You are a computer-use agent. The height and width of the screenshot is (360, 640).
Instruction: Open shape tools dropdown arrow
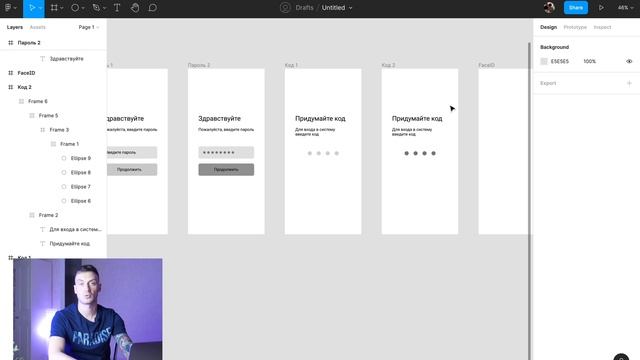(x=83, y=8)
